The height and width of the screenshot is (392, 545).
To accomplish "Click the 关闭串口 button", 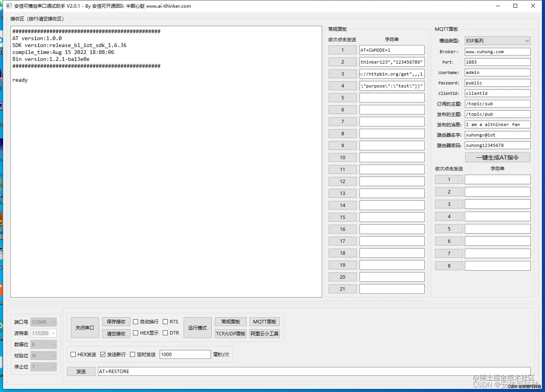I will [x=85, y=328].
